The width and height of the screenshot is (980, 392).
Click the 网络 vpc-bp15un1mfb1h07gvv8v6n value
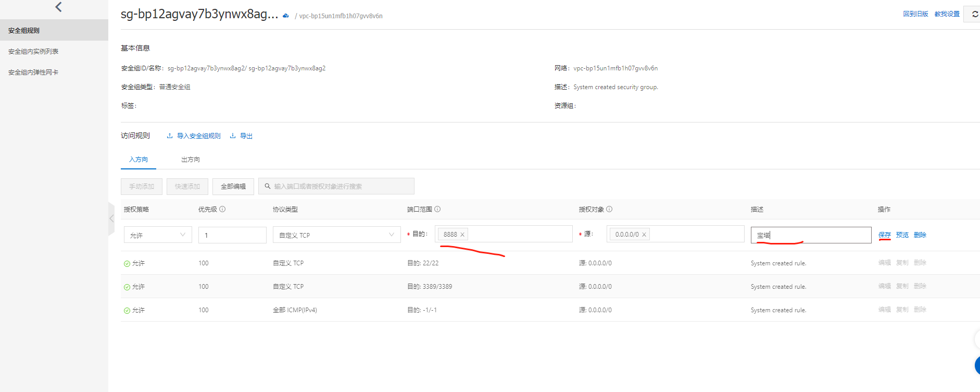tap(615, 68)
